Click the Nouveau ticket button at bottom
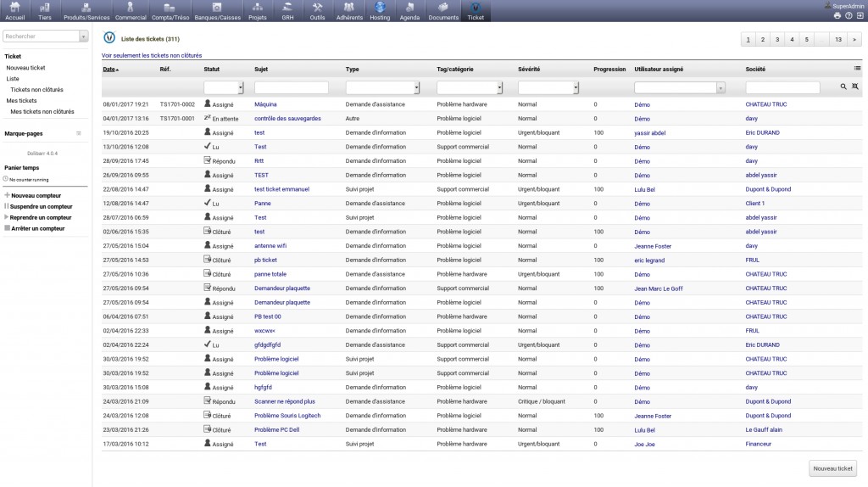Image resolution: width=868 pixels, height=487 pixels. (832, 468)
